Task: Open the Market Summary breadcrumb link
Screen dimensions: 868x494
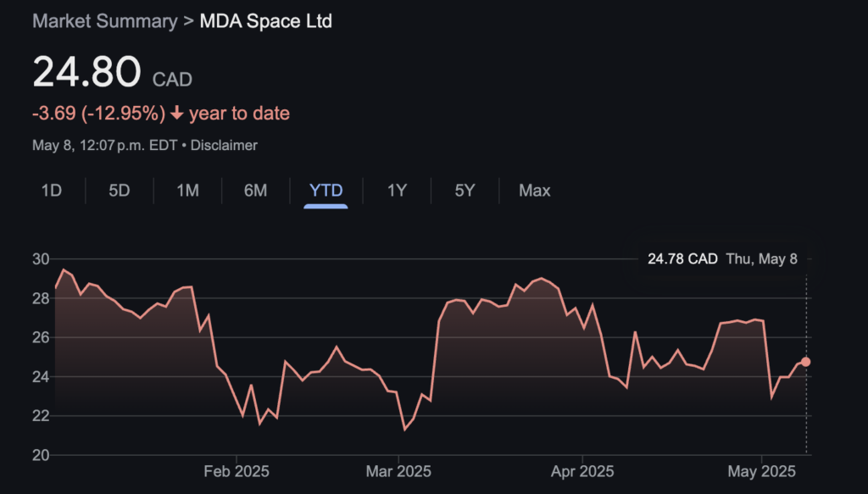Action: click(105, 21)
